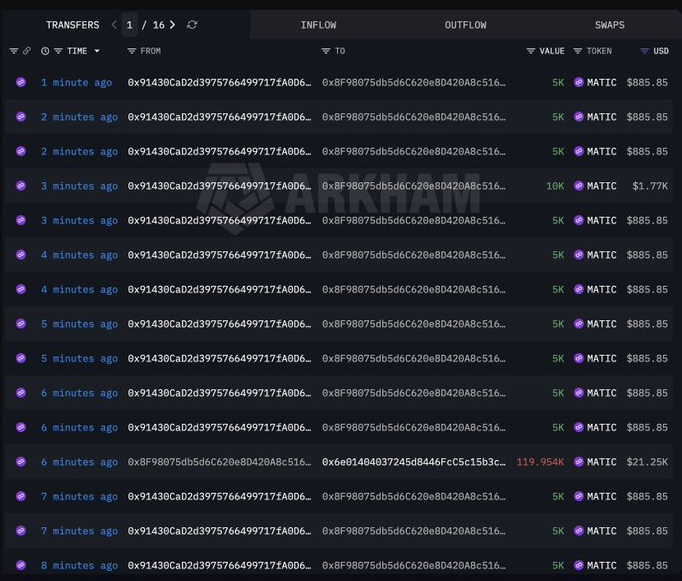The width and height of the screenshot is (682, 581).
Task: Switch to the SWAPS tab
Action: (x=610, y=25)
